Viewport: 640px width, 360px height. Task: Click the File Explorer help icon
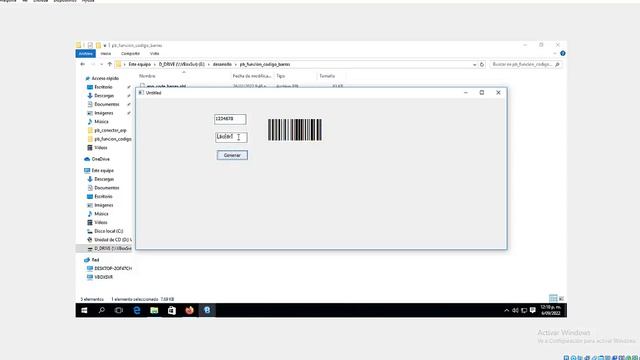pos(563,53)
